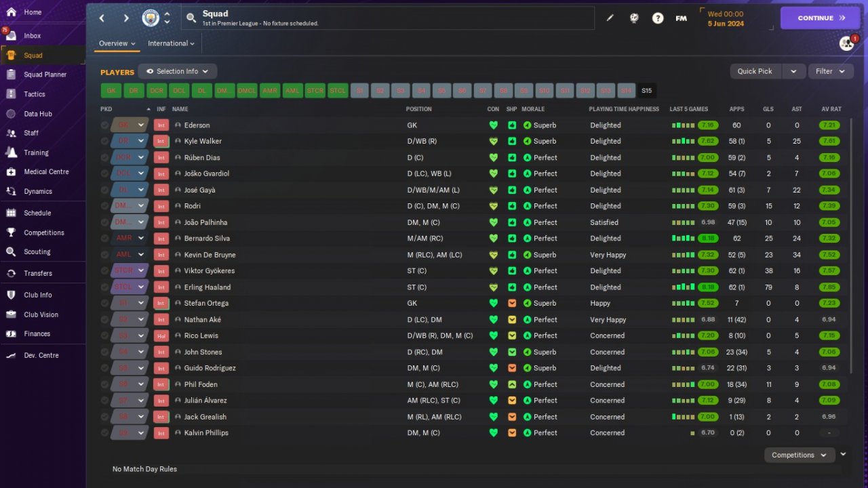
Task: Open the Tactics screen
Action: pos(35,94)
